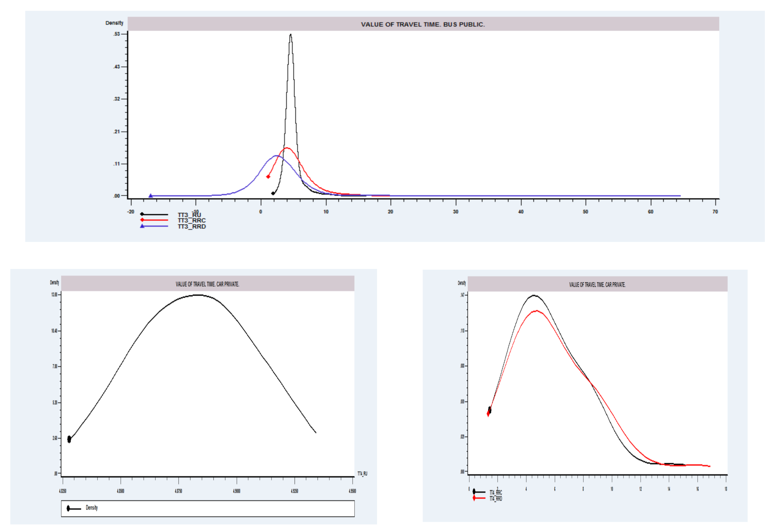Click the TT3_RRD blue triangle legend marker
The width and height of the screenshot is (772, 532).
142,226
